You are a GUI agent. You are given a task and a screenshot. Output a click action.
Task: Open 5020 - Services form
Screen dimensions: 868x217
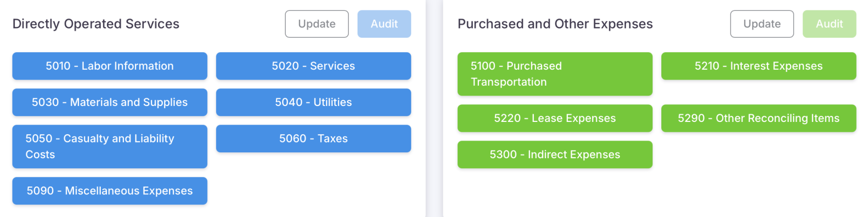click(313, 66)
